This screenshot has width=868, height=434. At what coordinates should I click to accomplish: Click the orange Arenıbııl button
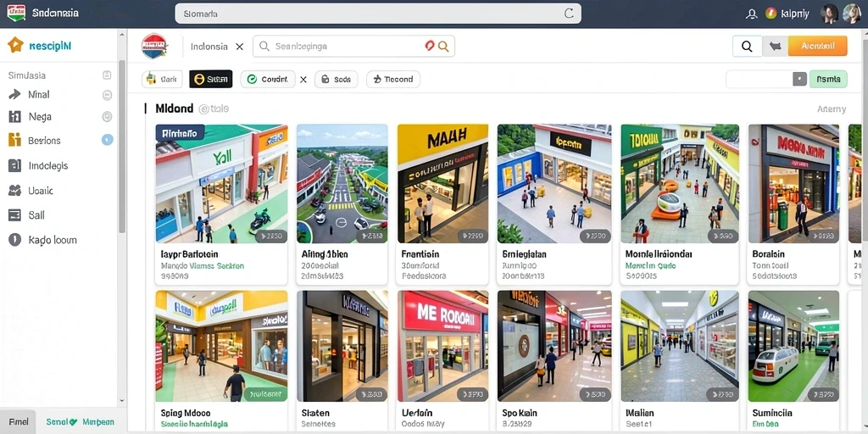pos(818,47)
